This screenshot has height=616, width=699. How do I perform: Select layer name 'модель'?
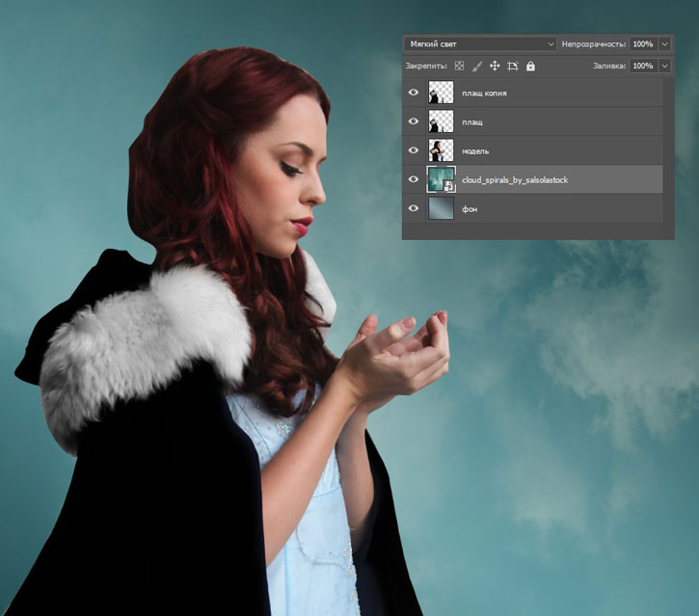[x=475, y=151]
